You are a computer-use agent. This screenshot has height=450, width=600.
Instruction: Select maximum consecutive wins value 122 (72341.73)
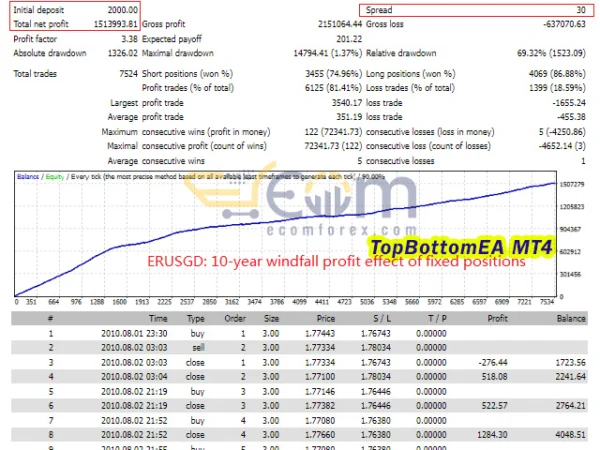click(333, 132)
